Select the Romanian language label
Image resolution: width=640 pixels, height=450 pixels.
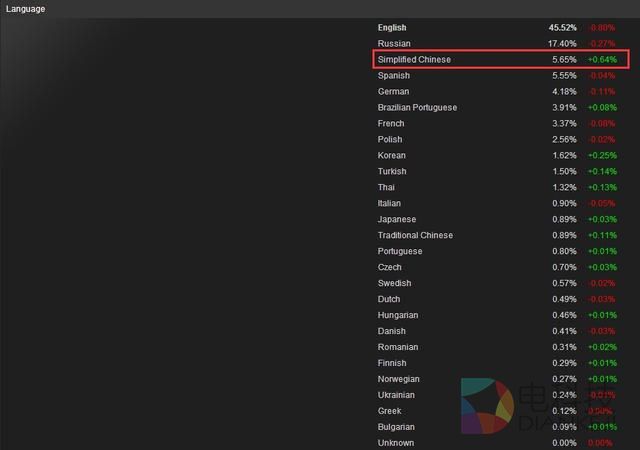[x=398, y=347]
